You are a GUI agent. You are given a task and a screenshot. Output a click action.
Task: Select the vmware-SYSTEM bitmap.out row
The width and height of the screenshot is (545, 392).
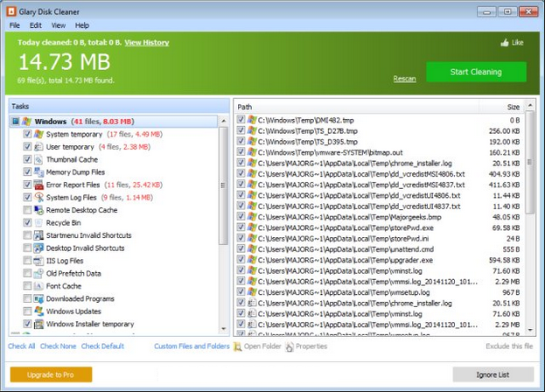380,152
